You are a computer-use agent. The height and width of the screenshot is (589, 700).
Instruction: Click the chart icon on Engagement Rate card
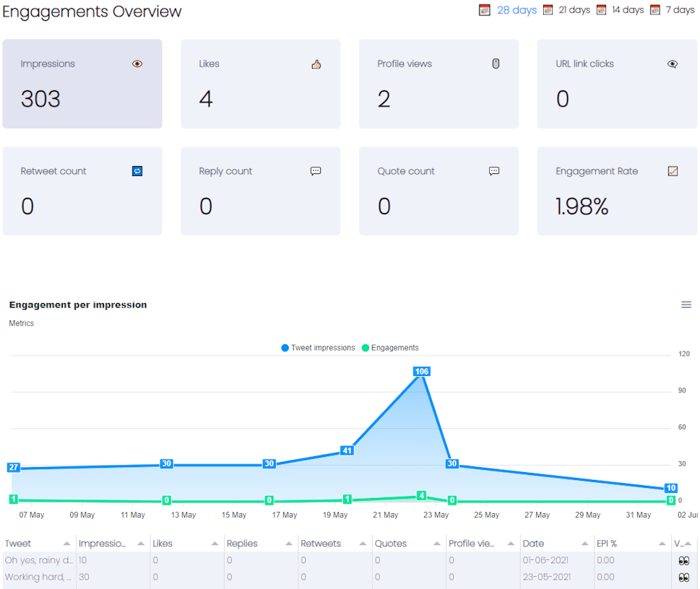[673, 171]
